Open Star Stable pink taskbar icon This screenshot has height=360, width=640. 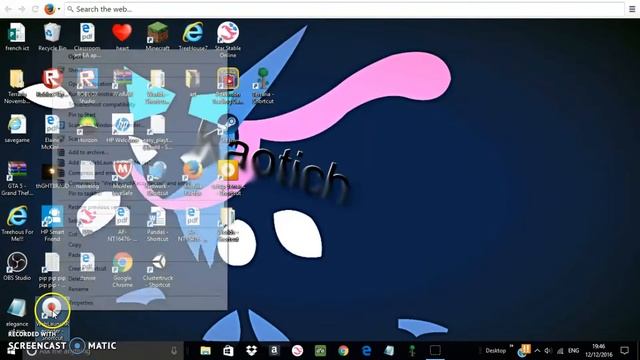(x=297, y=351)
